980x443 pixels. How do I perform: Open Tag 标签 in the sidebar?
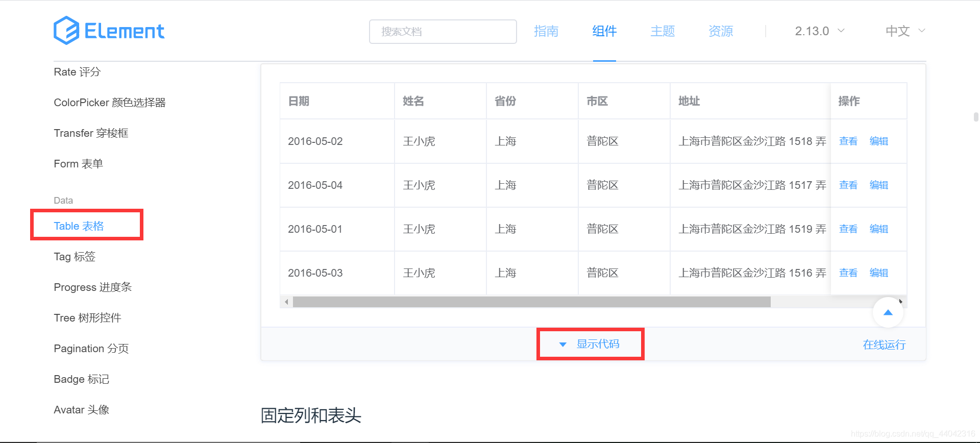[75, 257]
